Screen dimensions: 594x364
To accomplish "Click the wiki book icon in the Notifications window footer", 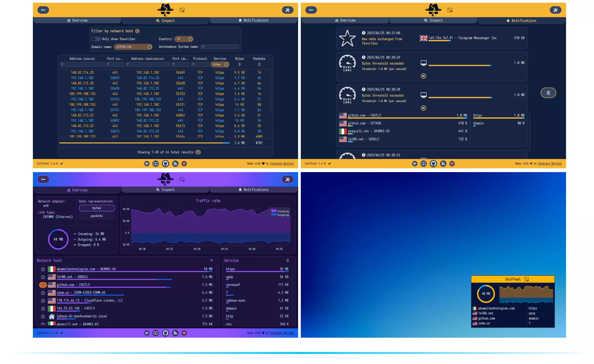I will (x=423, y=164).
